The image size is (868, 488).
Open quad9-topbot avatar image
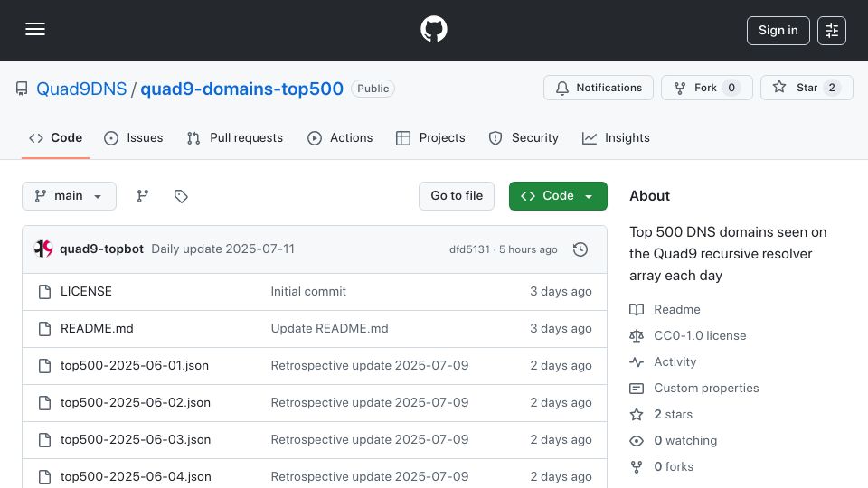pyautogui.click(x=43, y=249)
